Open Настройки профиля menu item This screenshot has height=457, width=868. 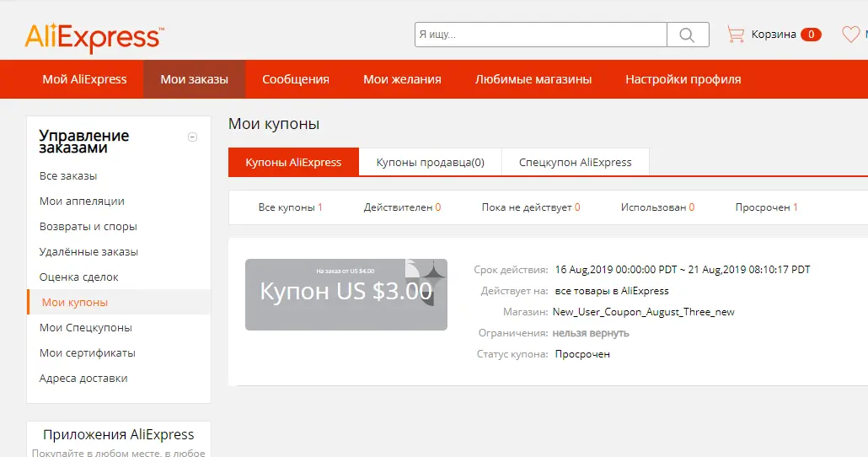coord(683,79)
